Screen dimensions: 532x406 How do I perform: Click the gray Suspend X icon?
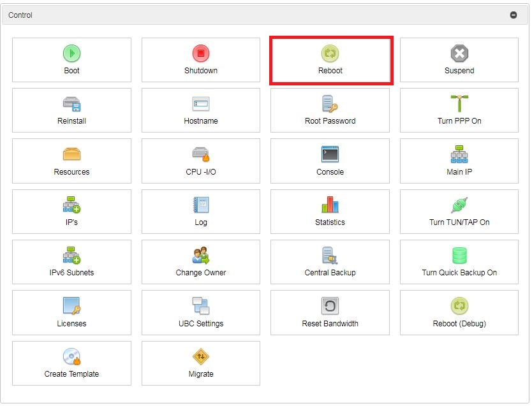[459, 53]
